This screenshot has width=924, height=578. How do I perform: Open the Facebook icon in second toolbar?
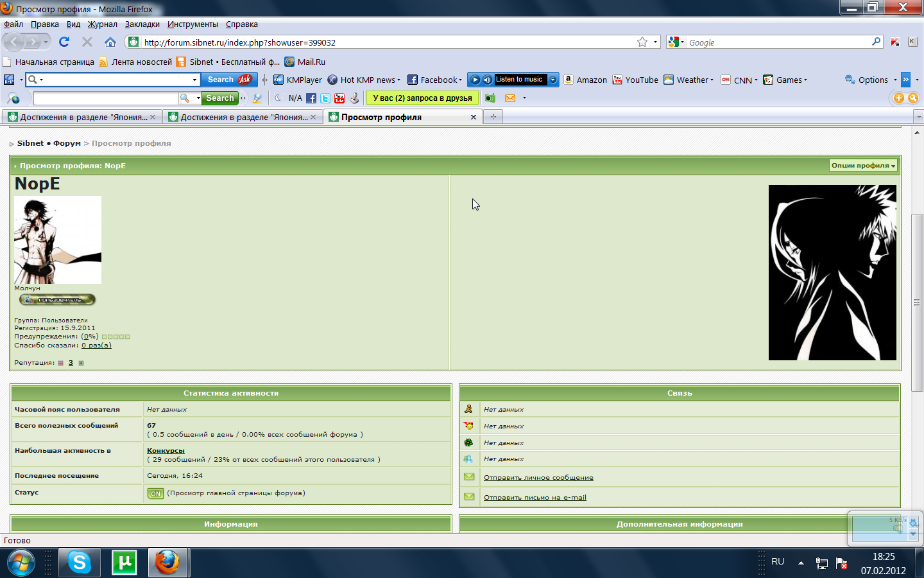[x=311, y=98]
